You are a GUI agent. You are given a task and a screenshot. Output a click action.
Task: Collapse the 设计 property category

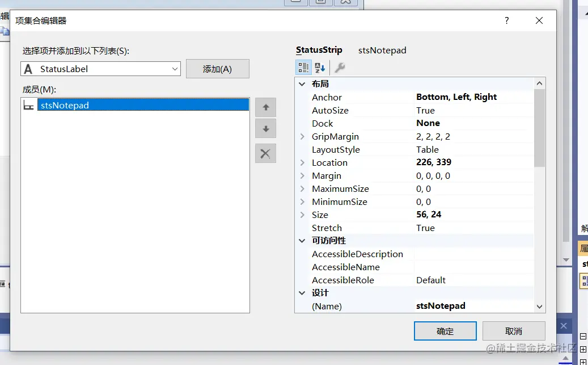pyautogui.click(x=302, y=293)
